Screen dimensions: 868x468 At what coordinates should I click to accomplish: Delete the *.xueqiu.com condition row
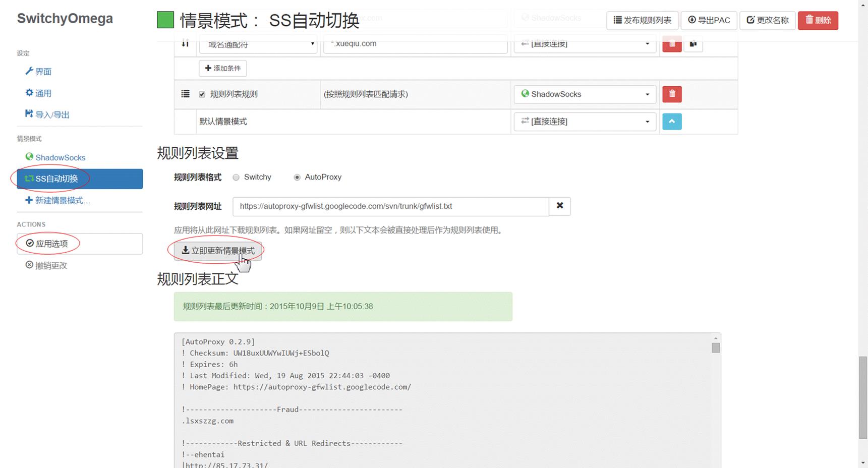(672, 44)
